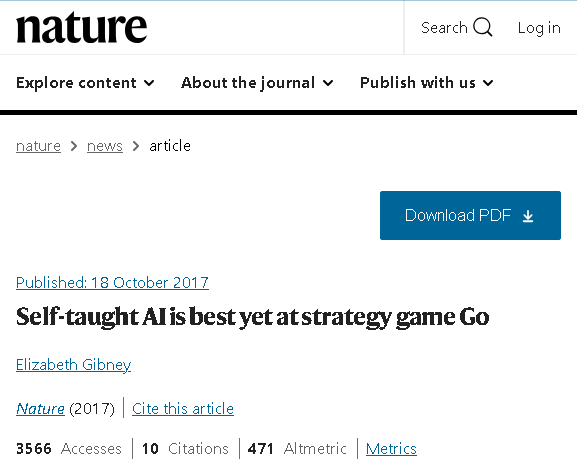
Task: Go to nature breadcrumb link
Action: [38, 146]
